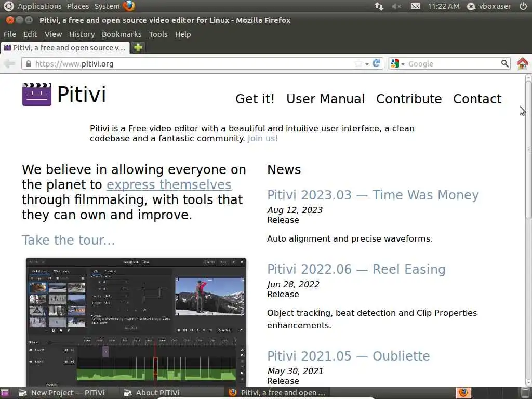Viewport: 532px width, 399px height.
Task: Click the back arrow button
Action: (x=9, y=63)
